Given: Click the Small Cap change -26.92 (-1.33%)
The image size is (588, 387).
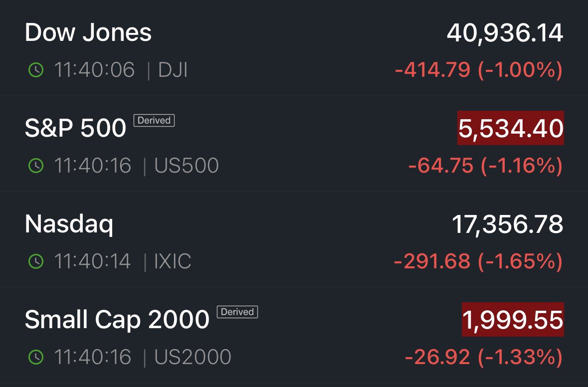Looking at the screenshot, I should point(484,357).
